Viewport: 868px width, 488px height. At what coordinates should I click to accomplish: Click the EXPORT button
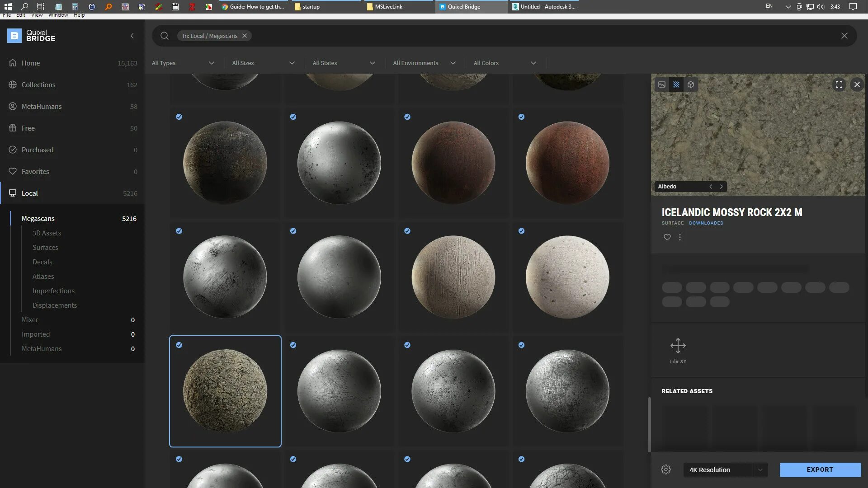(820, 469)
